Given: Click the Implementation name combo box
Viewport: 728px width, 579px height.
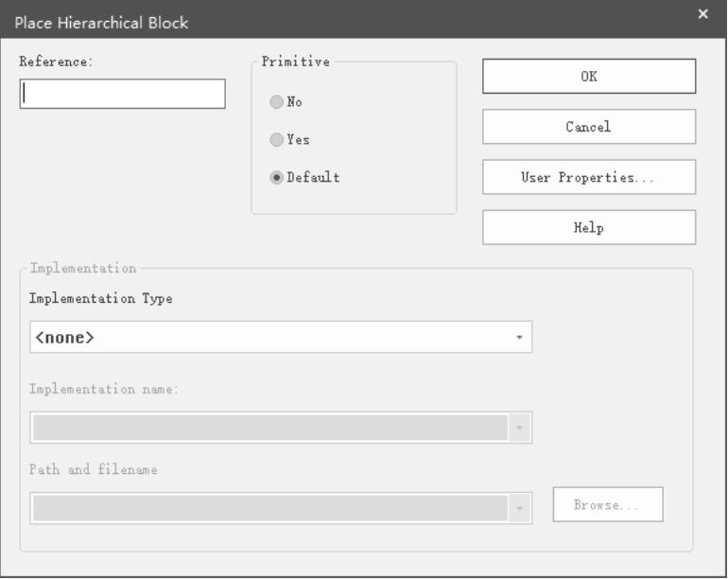Looking at the screenshot, I should 281,428.
